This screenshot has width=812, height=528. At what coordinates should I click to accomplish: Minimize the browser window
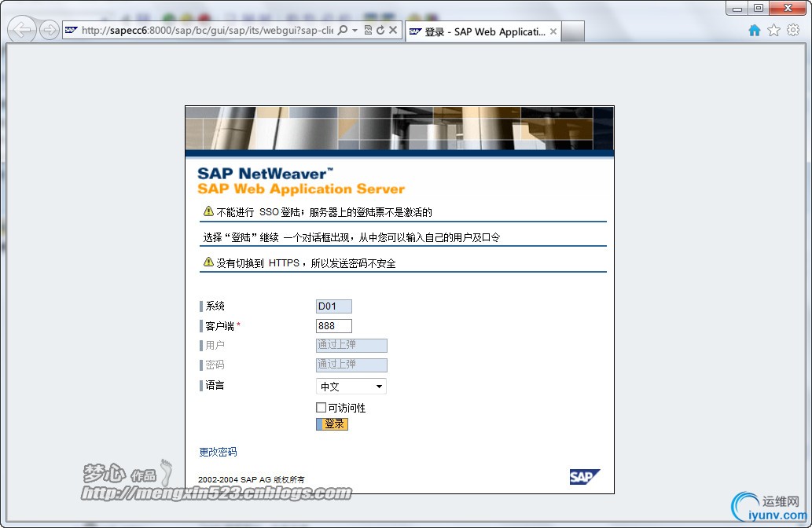click(737, 9)
